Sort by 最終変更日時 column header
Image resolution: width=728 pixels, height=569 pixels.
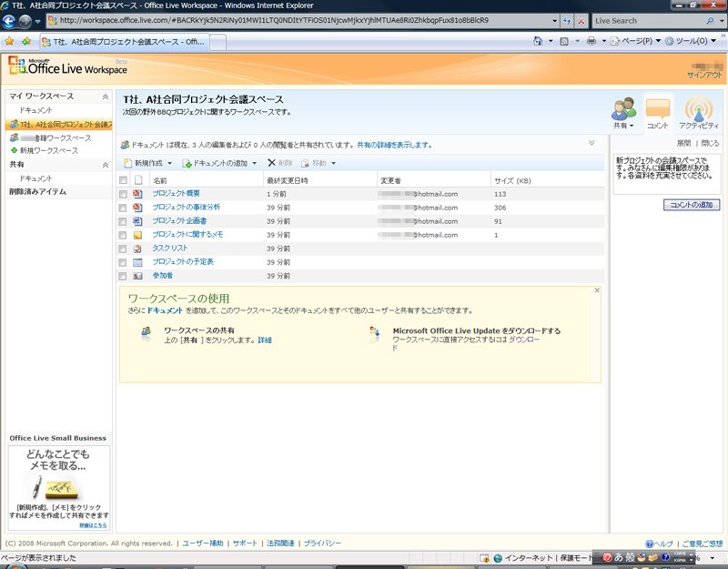(287, 180)
